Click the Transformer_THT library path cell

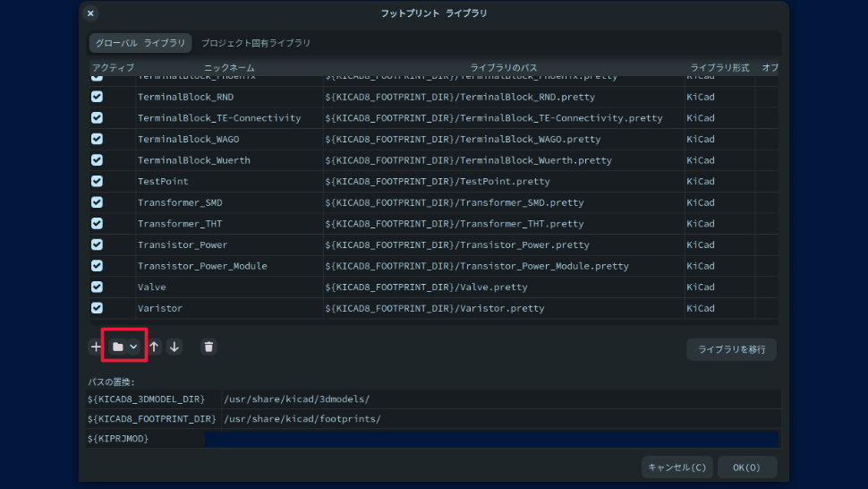pyautogui.click(x=503, y=224)
